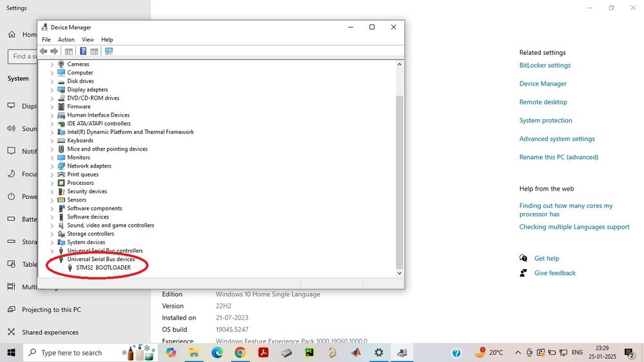The image size is (644, 362).
Task: Open MATLAB from the taskbar
Action: pos(356,352)
